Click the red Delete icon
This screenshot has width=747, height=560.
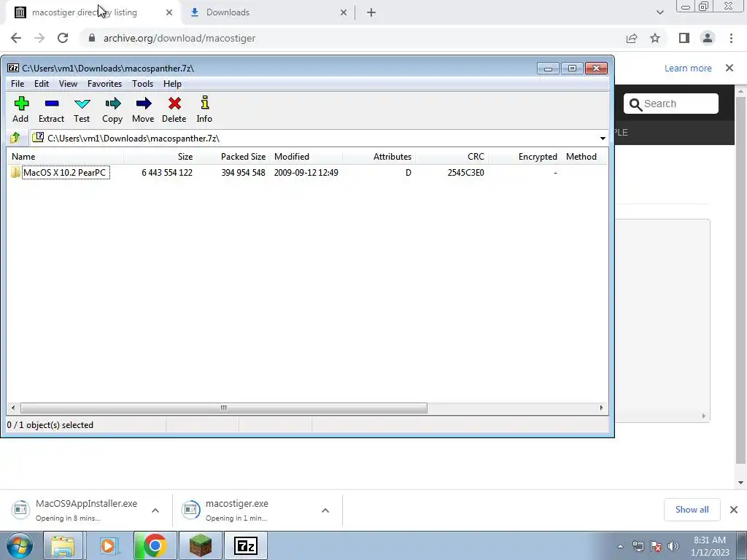point(174,104)
